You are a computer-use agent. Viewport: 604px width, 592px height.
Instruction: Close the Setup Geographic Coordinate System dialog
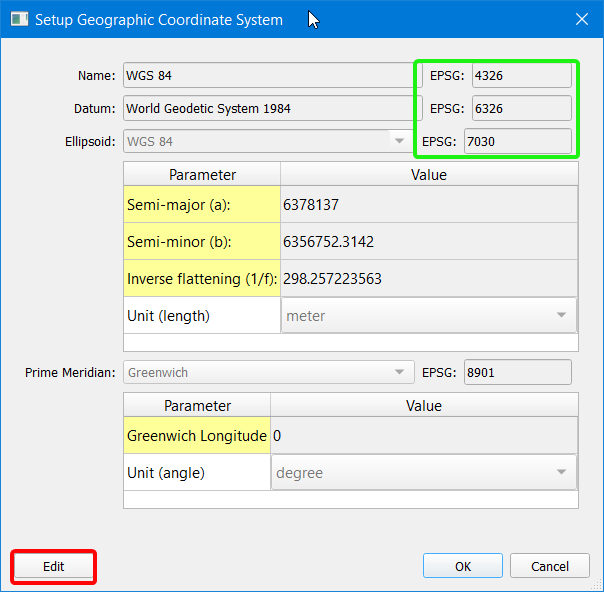(582, 20)
